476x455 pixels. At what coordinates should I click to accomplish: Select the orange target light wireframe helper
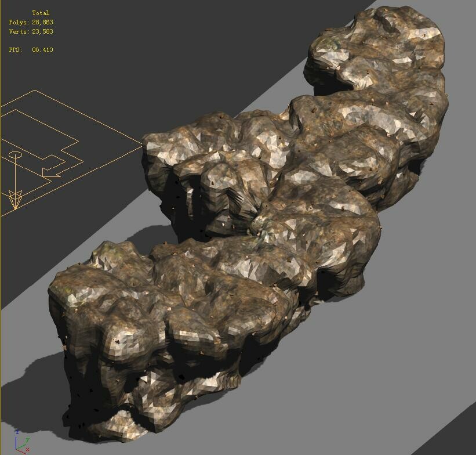(x=15, y=180)
